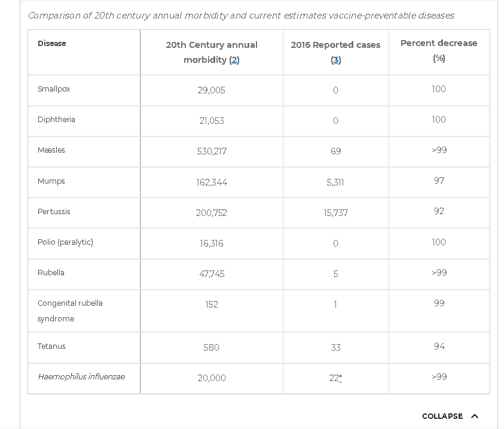Select the 530,217 measles morbidity value
The image size is (504, 429).
[212, 151]
